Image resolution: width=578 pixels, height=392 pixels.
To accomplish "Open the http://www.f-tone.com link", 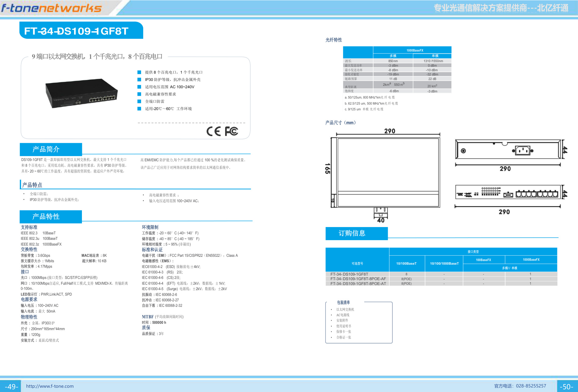I will (x=50, y=386).
